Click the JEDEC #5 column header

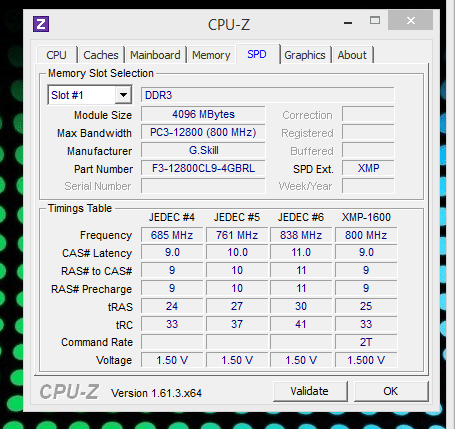tap(237, 217)
